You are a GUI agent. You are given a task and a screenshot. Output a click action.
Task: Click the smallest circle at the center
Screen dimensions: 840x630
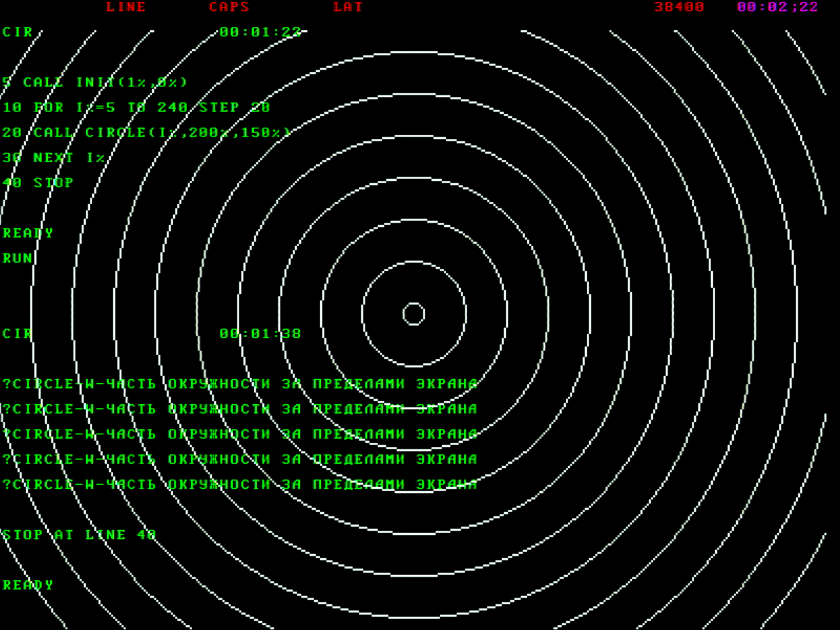tap(414, 314)
